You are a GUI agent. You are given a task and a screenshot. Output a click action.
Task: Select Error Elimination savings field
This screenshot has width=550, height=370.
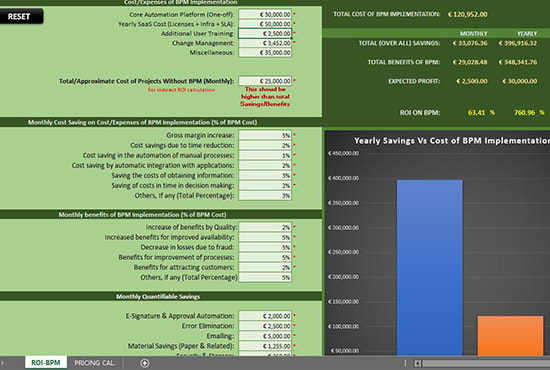click(265, 326)
